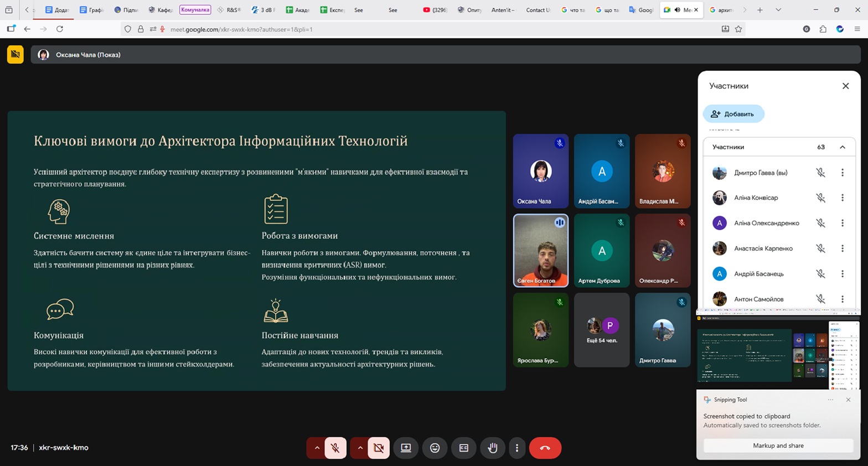The height and width of the screenshot is (466, 868).
Task: Collapse the Участники list section chevron
Action: (842, 147)
